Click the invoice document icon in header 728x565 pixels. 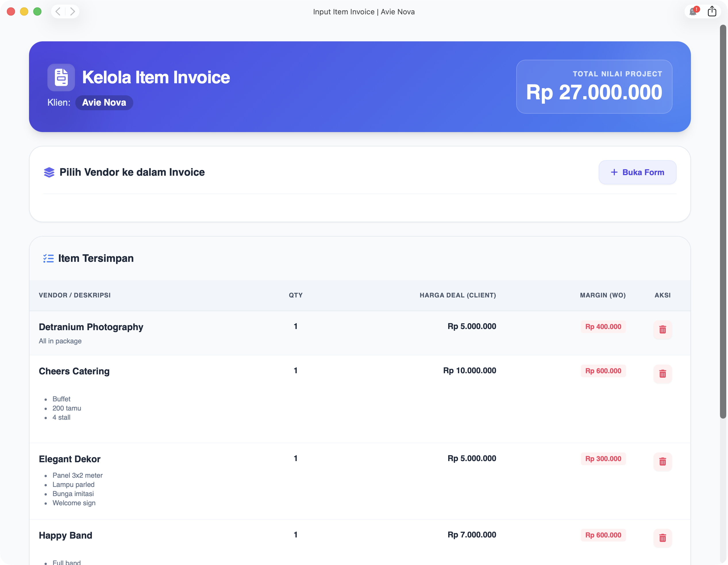click(x=61, y=77)
